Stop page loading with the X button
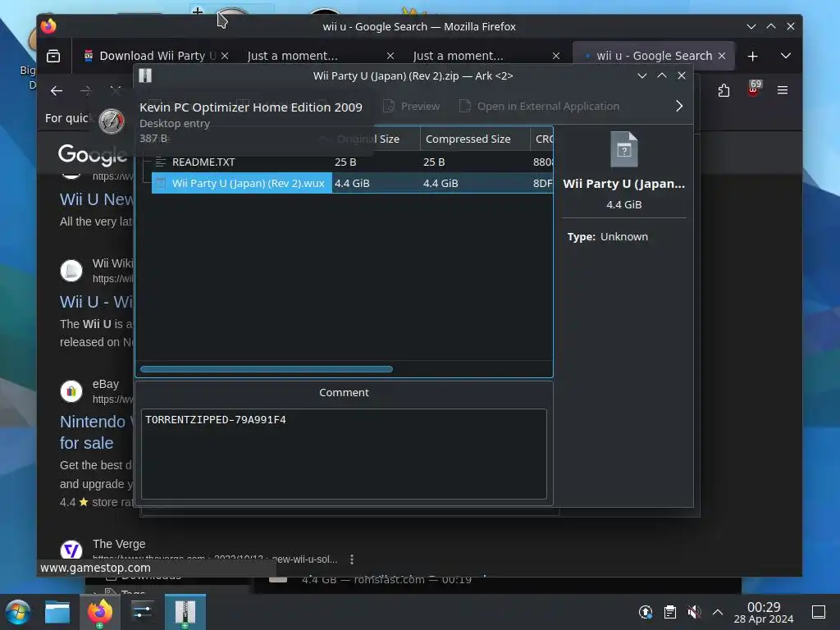 point(115,90)
